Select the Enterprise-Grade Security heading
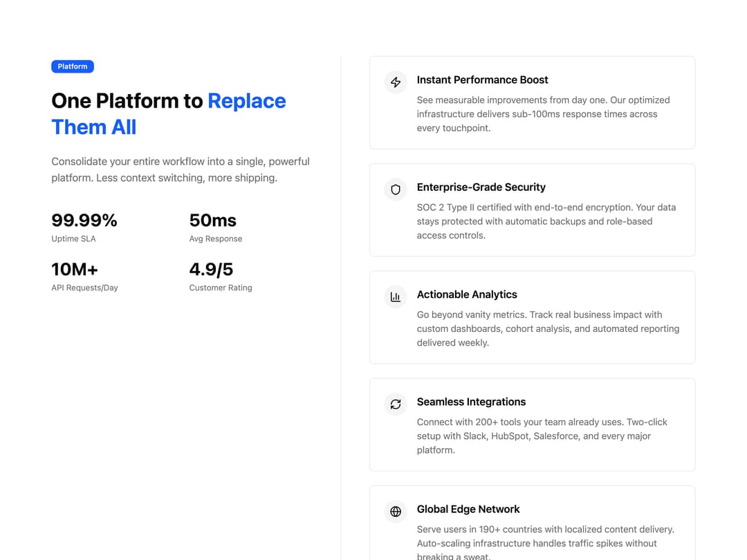The image size is (747, 560). pyautogui.click(x=481, y=187)
